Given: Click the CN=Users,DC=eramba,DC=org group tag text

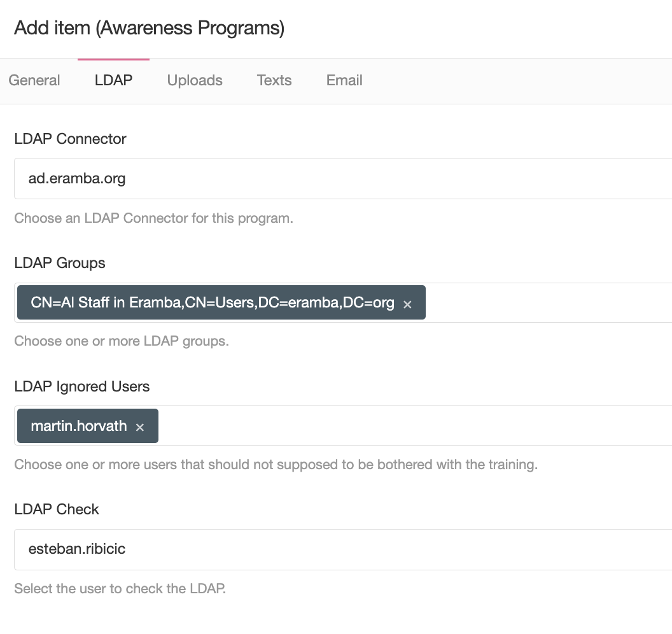Looking at the screenshot, I should click(213, 303).
